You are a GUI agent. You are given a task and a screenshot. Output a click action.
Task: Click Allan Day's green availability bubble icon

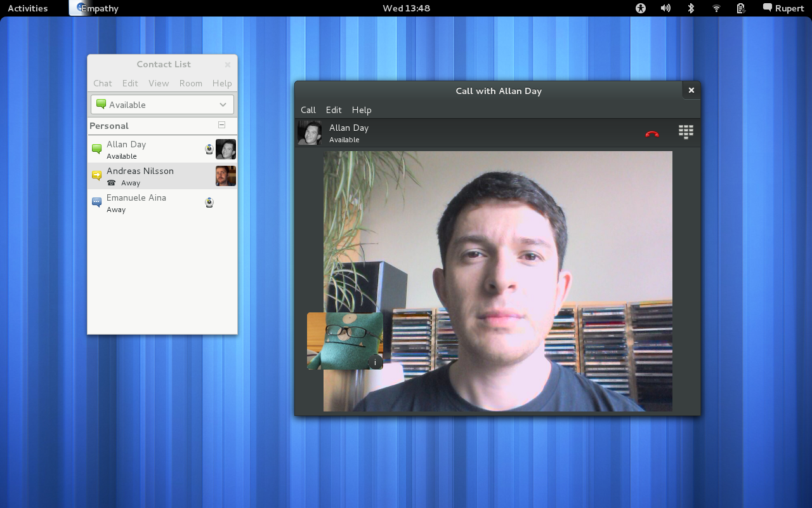point(96,147)
